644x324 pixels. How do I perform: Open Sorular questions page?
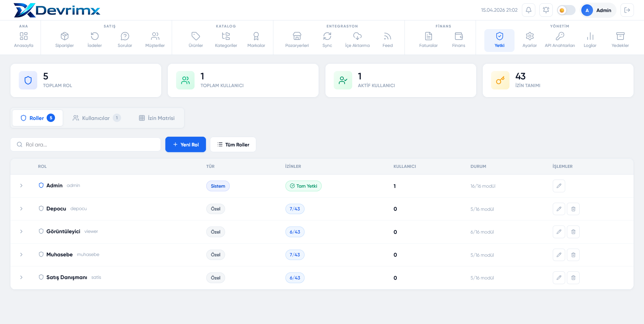[x=125, y=40]
